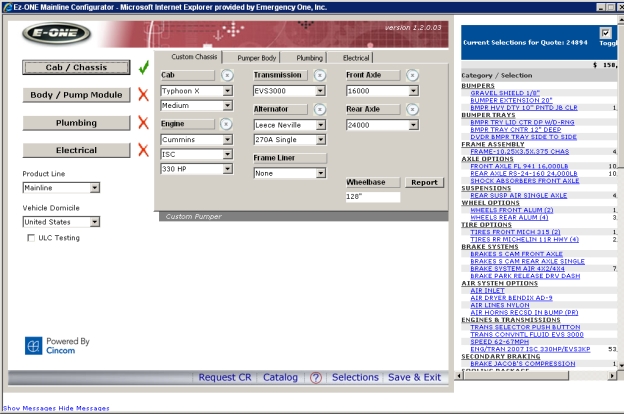This screenshot has height=414, width=624.
Task: Open the Cummins engine make dropdown
Action: [x=227, y=140]
